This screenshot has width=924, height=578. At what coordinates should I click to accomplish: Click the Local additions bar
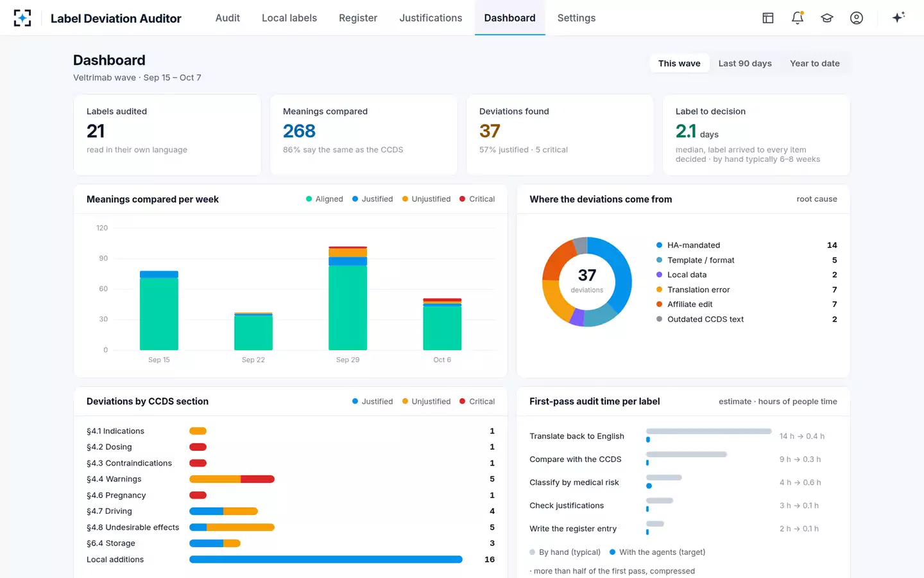tap(326, 559)
